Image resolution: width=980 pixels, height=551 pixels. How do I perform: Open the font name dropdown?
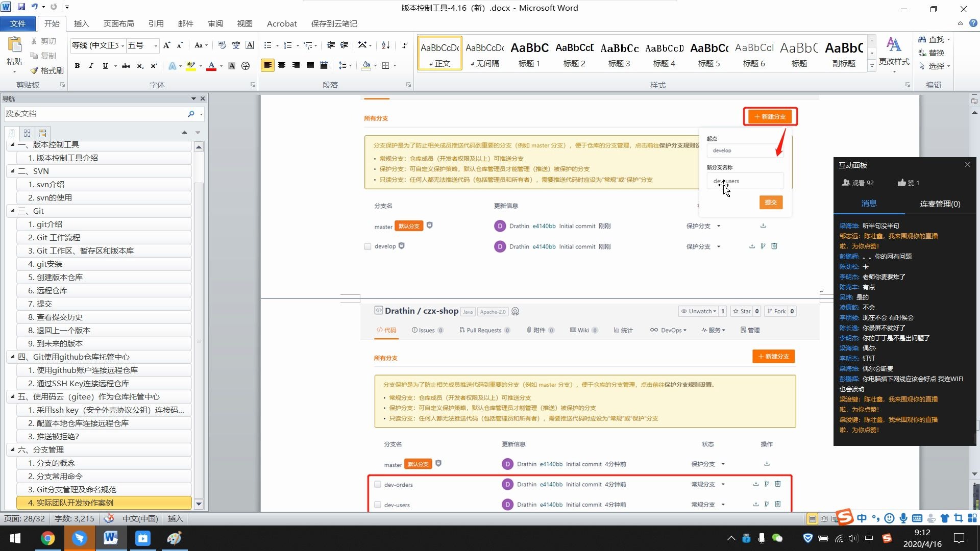[x=123, y=45]
